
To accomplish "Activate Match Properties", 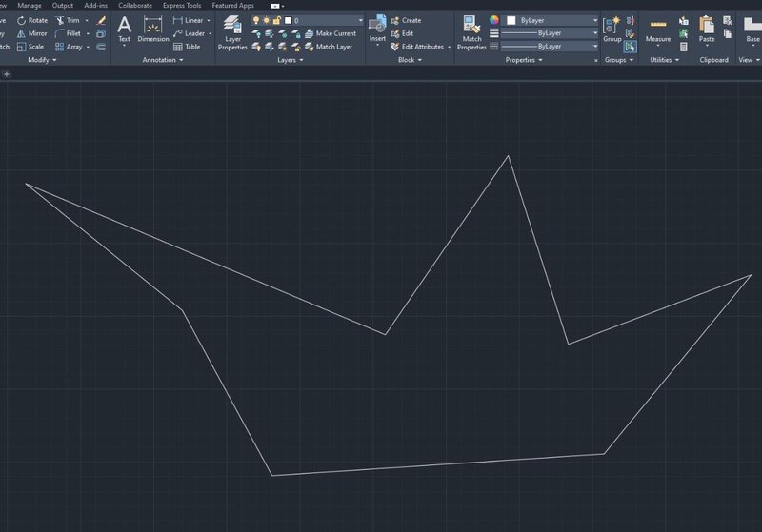I will pyautogui.click(x=471, y=32).
